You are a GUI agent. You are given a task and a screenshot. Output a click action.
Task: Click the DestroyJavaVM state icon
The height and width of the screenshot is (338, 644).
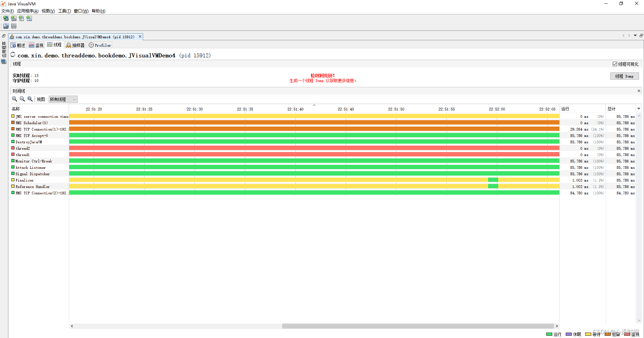coord(13,142)
